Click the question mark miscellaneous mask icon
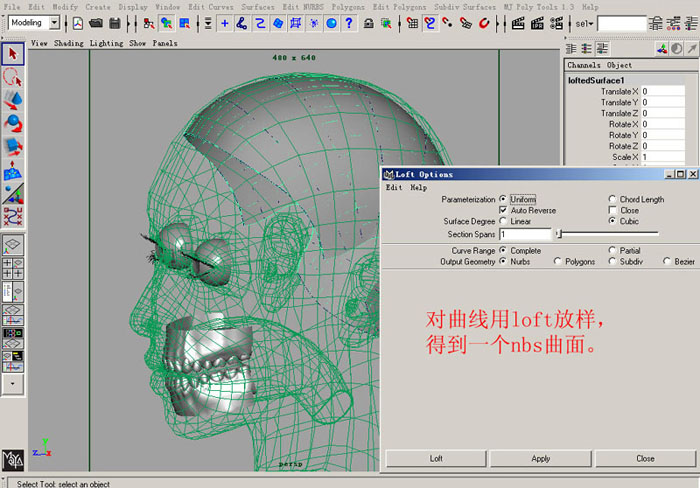This screenshot has height=488, width=700. tap(349, 23)
